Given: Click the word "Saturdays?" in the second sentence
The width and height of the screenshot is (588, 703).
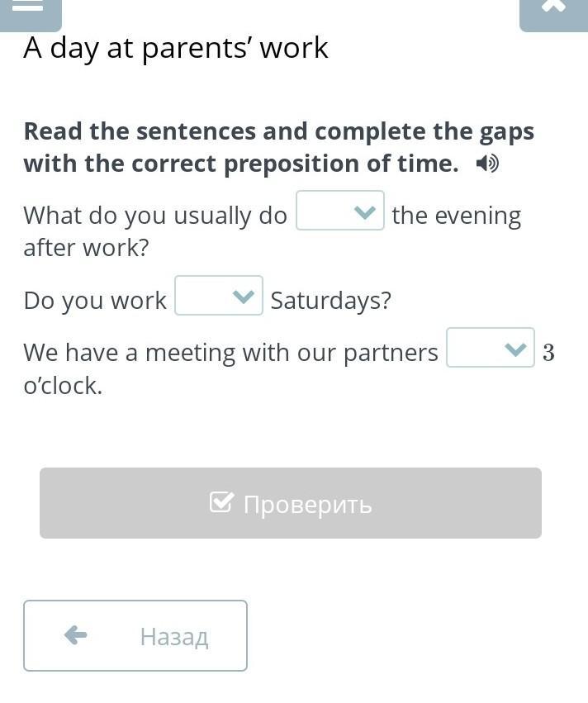Looking at the screenshot, I should (330, 301).
